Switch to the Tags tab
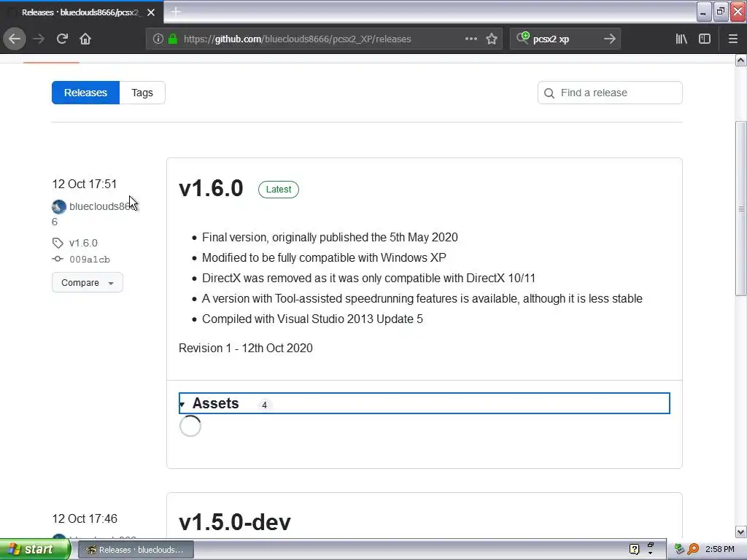The width and height of the screenshot is (747, 560). (x=142, y=93)
